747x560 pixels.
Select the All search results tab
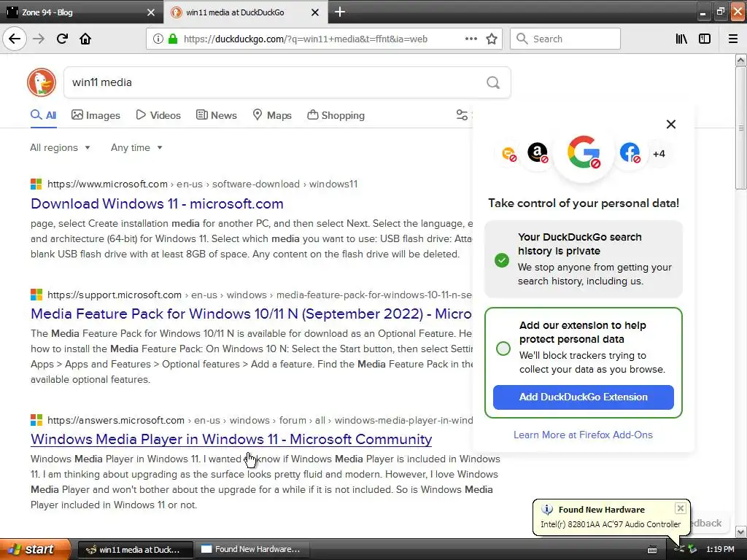(x=43, y=115)
